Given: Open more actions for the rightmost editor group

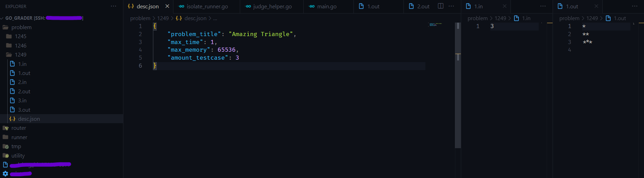Looking at the screenshot, I should (635, 6).
